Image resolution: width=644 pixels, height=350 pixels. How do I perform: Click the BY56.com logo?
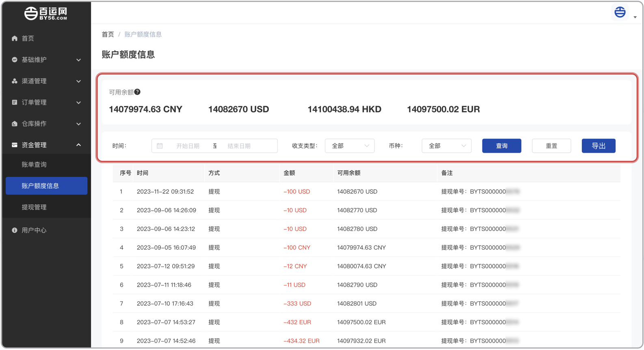[x=46, y=13]
